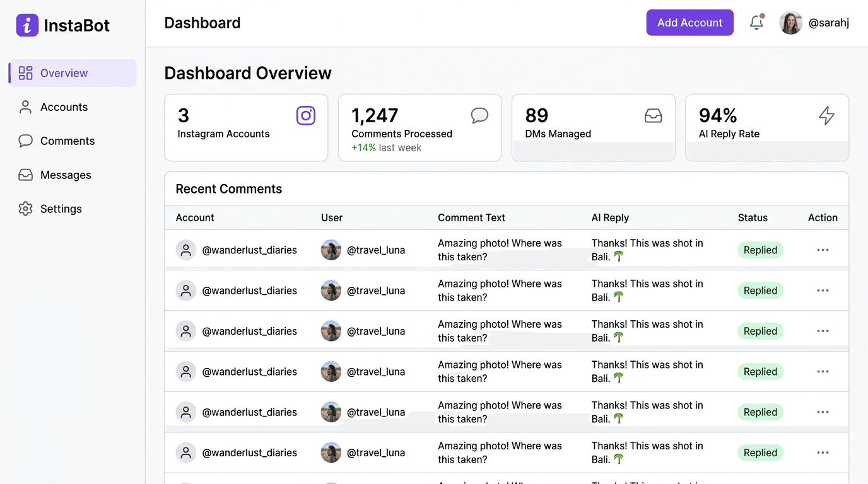
Task: Open Messages via the inbox icon
Action: (25, 175)
